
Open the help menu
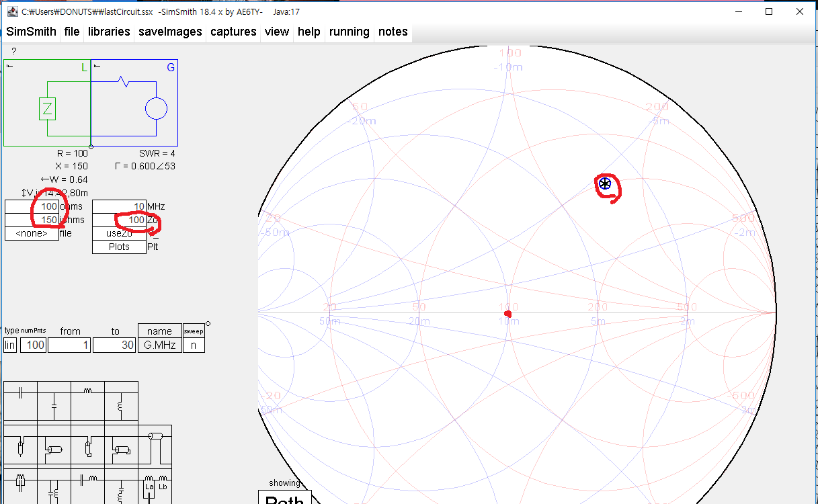(309, 32)
